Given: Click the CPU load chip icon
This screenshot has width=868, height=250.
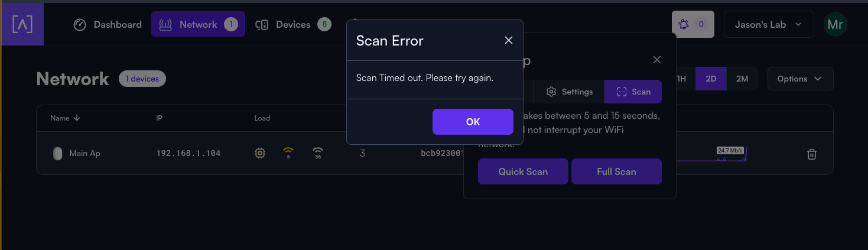Looking at the screenshot, I should pyautogui.click(x=259, y=153).
